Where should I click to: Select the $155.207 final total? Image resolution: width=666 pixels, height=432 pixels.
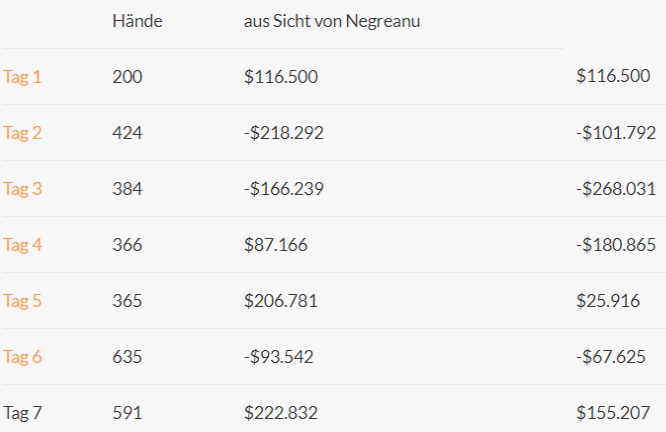pyautogui.click(x=613, y=412)
